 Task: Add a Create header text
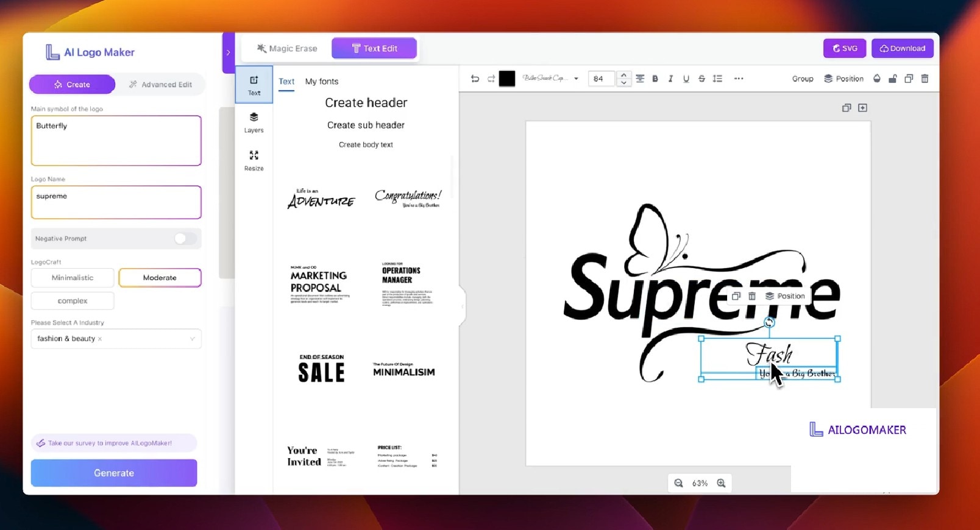366,103
